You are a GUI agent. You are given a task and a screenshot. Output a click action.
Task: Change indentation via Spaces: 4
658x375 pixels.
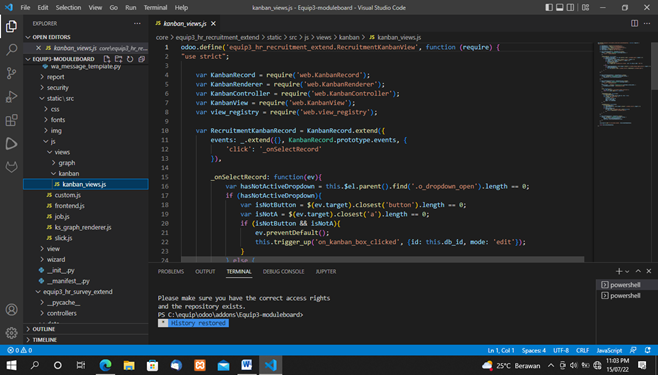coord(533,350)
